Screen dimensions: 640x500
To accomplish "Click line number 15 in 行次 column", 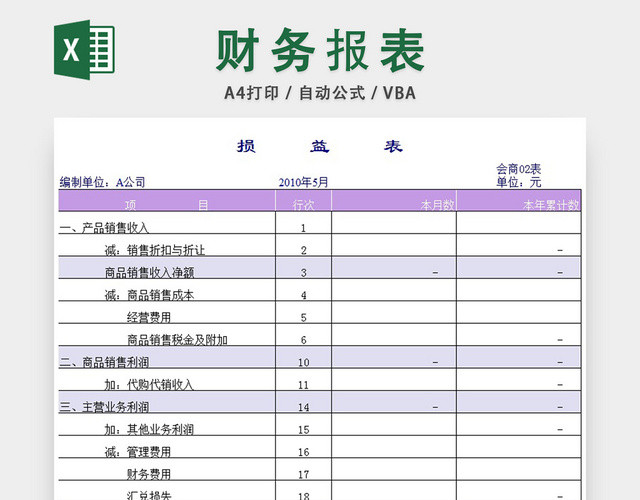I will 303,430.
